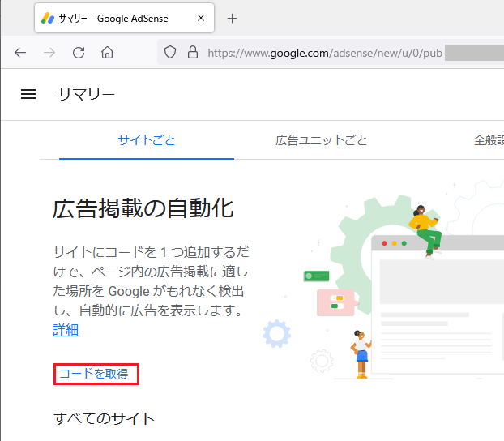The height and width of the screenshot is (441, 504).
Task: Switch to the サイトごと tab
Action: 147,140
